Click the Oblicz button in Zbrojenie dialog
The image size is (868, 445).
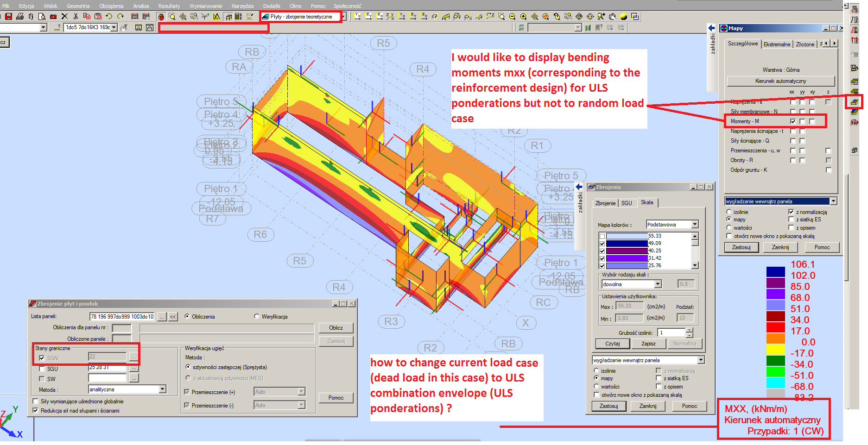coord(336,328)
